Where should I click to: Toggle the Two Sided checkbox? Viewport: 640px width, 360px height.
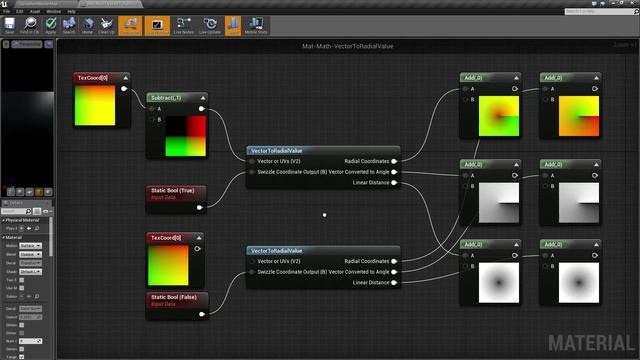pyautogui.click(x=22, y=280)
